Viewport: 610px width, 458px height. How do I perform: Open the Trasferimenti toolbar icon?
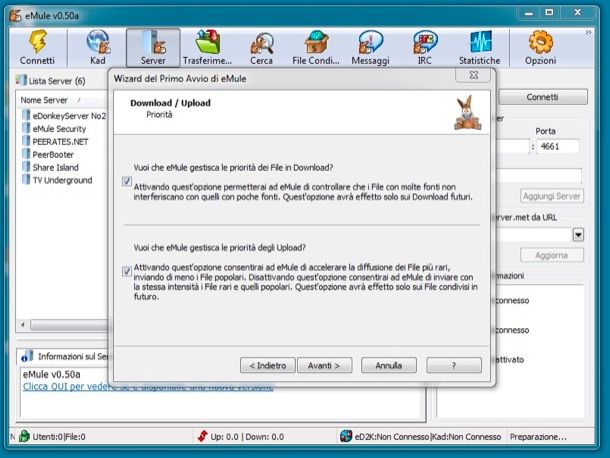208,42
